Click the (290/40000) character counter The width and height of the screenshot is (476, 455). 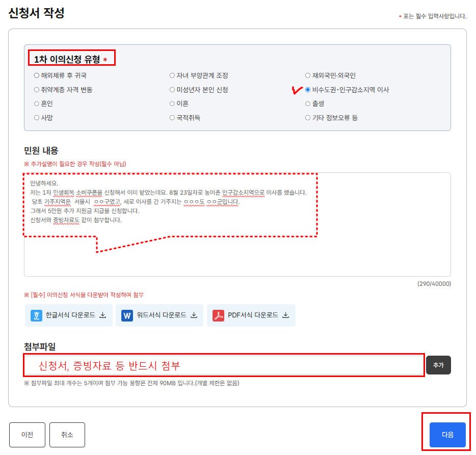pos(434,284)
